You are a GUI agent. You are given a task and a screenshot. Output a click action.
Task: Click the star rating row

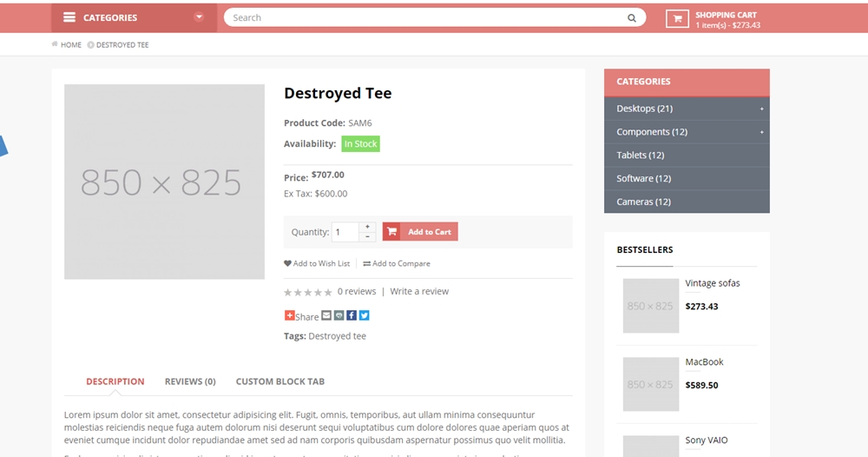[x=308, y=292]
